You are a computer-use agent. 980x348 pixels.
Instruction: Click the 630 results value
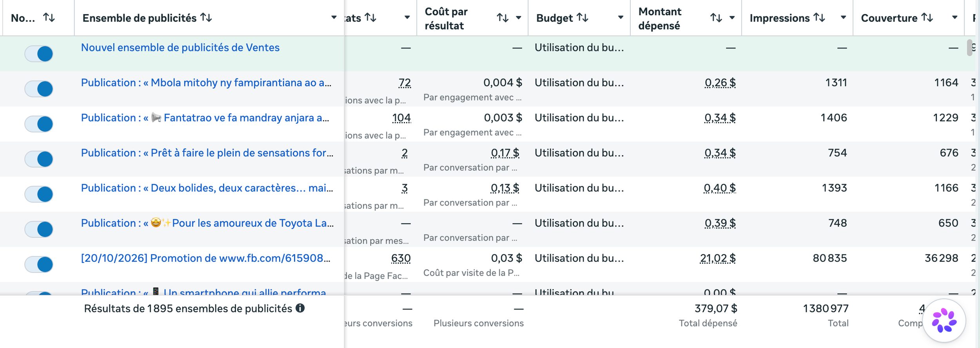(x=401, y=258)
